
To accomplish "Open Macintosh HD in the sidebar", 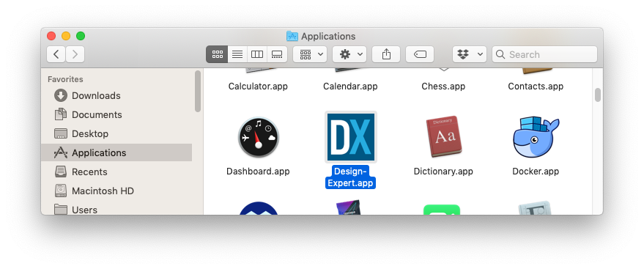I will (x=116, y=191).
